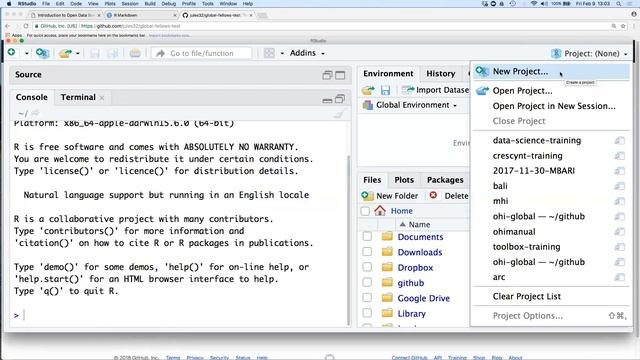Screen dimensions: 640x360
Task: Minimize the Console pane
Action: point(327,100)
